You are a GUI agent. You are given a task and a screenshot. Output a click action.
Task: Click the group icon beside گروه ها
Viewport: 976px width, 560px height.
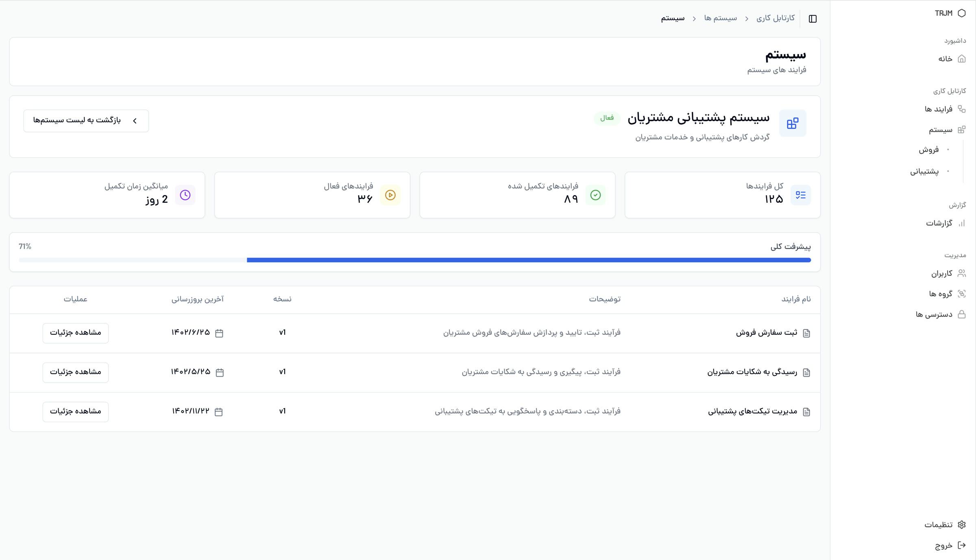click(962, 293)
